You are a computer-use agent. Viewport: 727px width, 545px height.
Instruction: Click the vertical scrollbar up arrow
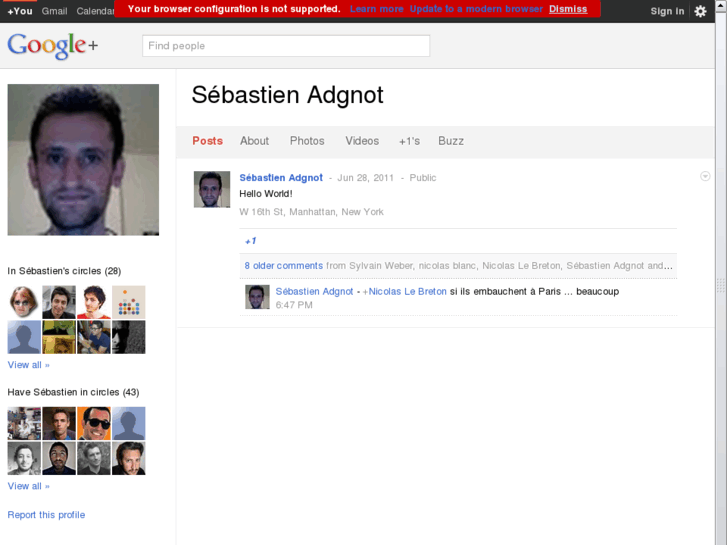(721, 4)
